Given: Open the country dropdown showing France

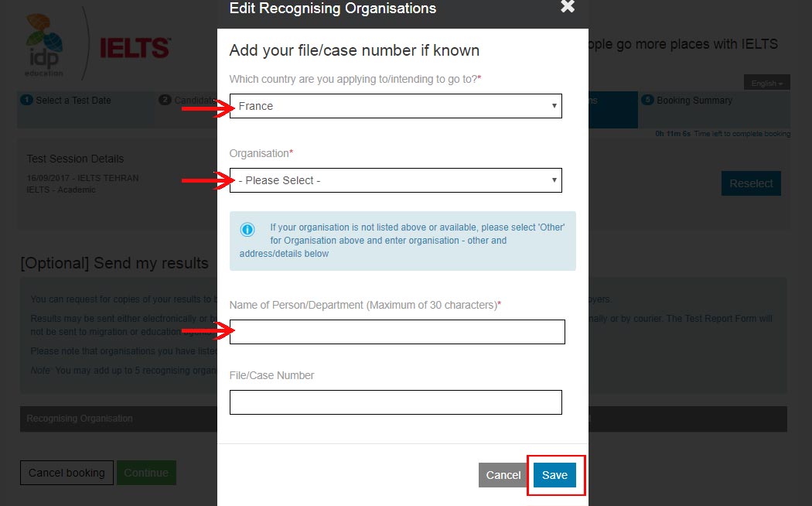Looking at the screenshot, I should pos(396,106).
